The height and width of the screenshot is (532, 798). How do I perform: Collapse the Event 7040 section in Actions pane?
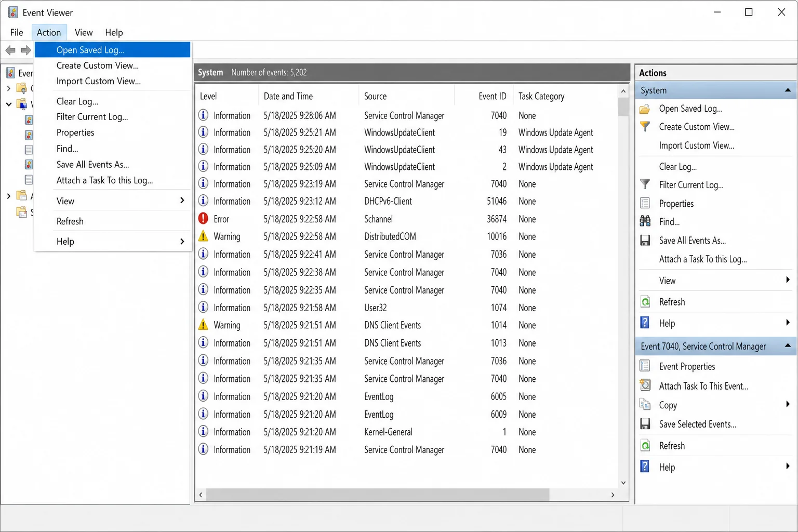click(788, 346)
